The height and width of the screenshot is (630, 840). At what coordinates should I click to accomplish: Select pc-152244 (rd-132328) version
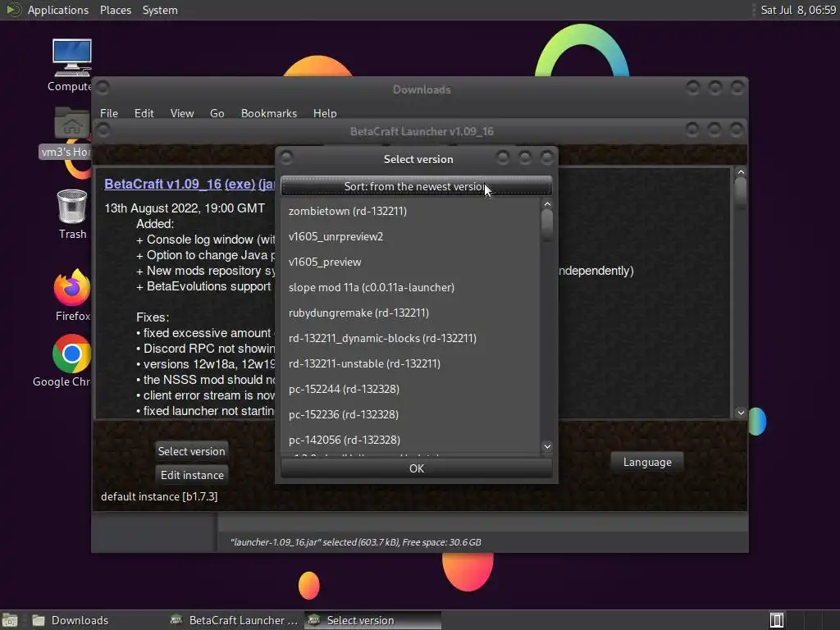pos(411,389)
